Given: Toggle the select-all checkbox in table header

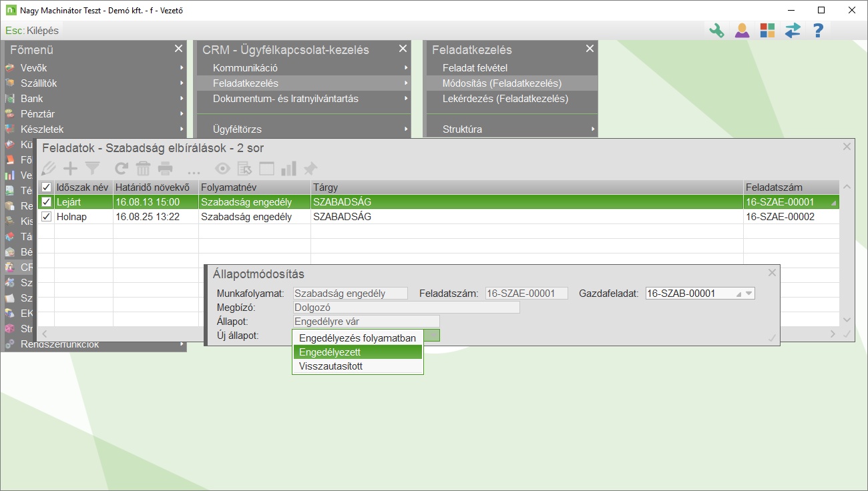Looking at the screenshot, I should pyautogui.click(x=46, y=187).
